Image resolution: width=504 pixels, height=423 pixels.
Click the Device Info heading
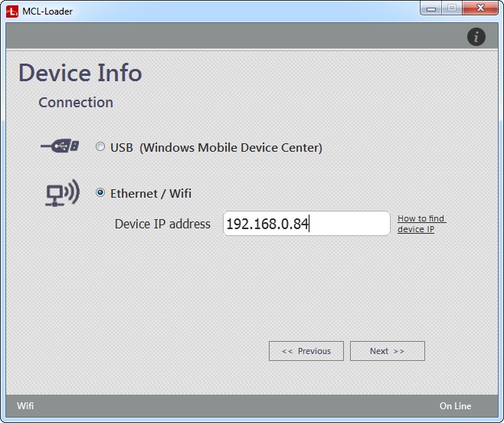coord(80,73)
